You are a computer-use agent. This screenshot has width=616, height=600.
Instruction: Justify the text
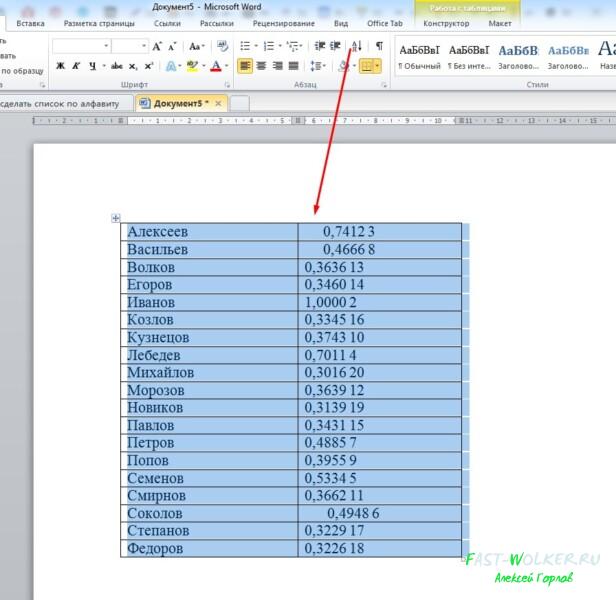point(293,66)
